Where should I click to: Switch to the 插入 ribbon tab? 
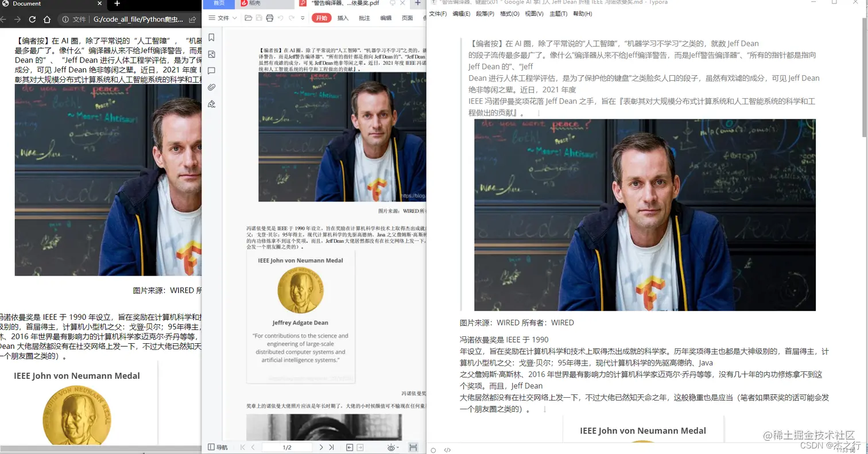pyautogui.click(x=343, y=18)
